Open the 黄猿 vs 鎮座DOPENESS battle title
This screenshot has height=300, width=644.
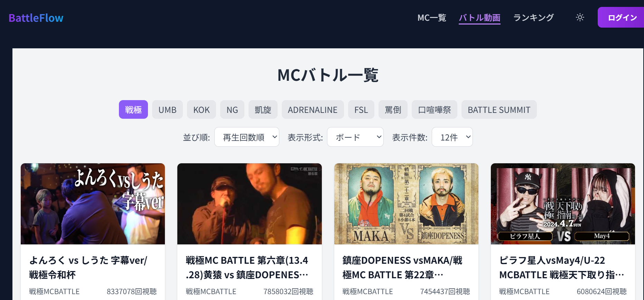(247, 268)
